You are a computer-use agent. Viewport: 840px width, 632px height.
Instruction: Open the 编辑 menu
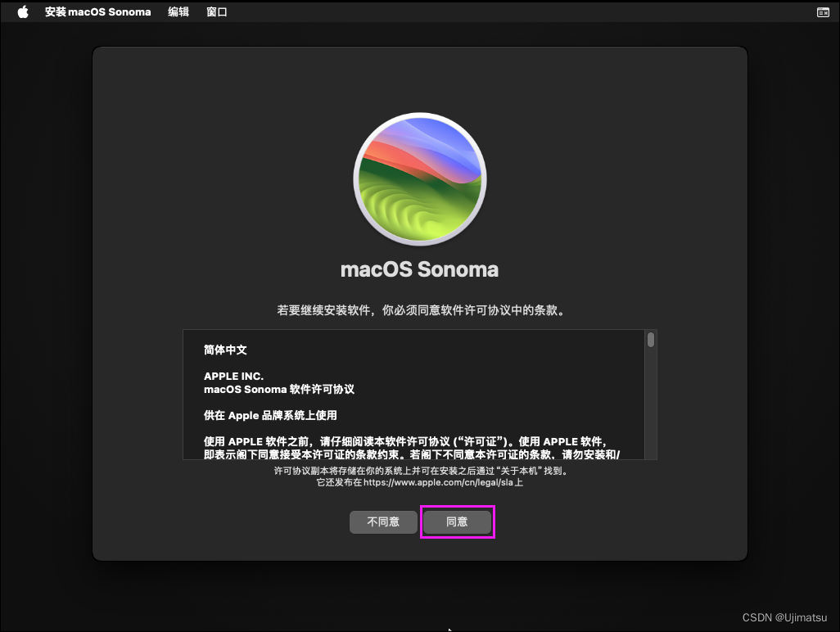178,11
